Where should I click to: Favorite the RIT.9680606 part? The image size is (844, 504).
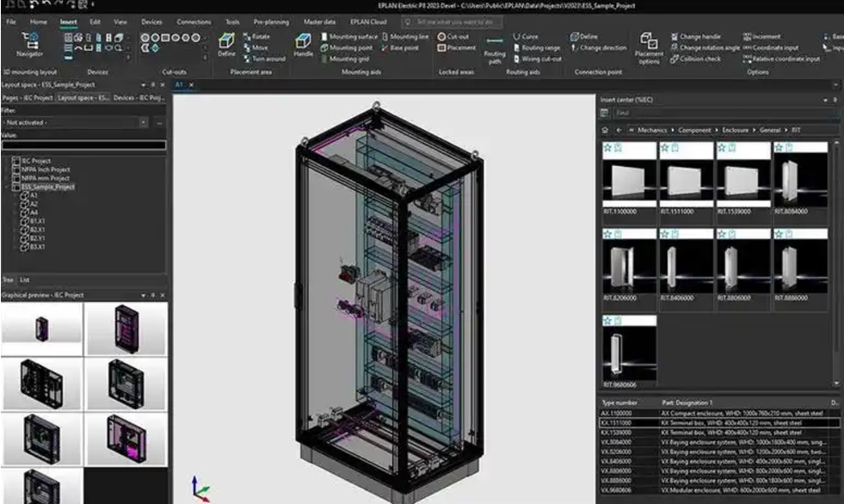(x=607, y=321)
